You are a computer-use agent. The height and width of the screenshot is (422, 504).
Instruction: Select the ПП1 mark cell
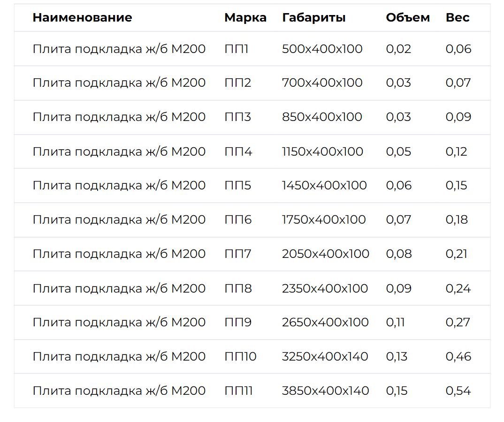click(x=236, y=49)
